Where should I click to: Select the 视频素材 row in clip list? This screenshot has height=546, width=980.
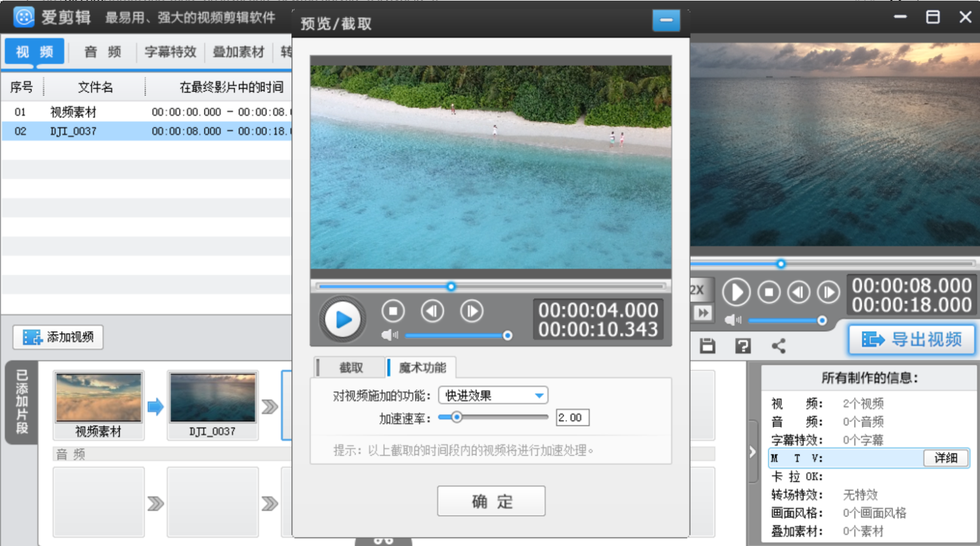click(x=146, y=112)
